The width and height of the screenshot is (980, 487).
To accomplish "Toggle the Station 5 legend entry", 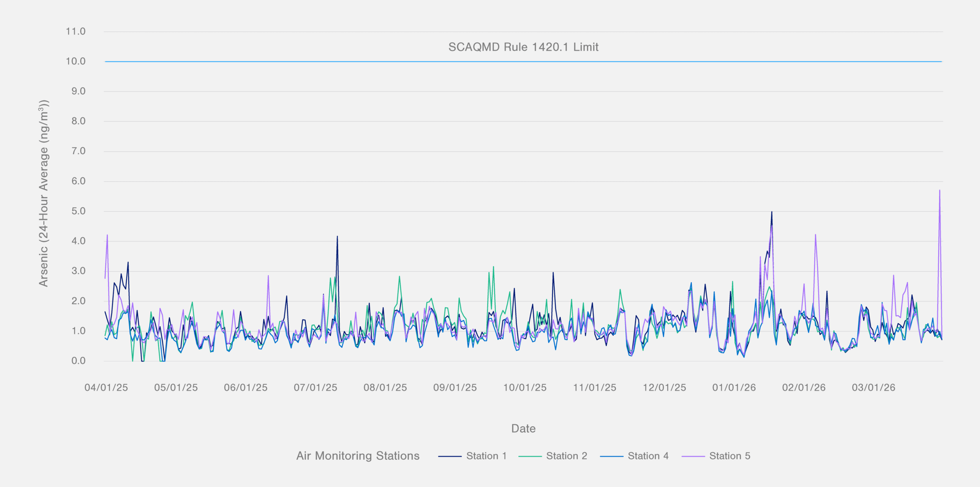I will pos(716,456).
